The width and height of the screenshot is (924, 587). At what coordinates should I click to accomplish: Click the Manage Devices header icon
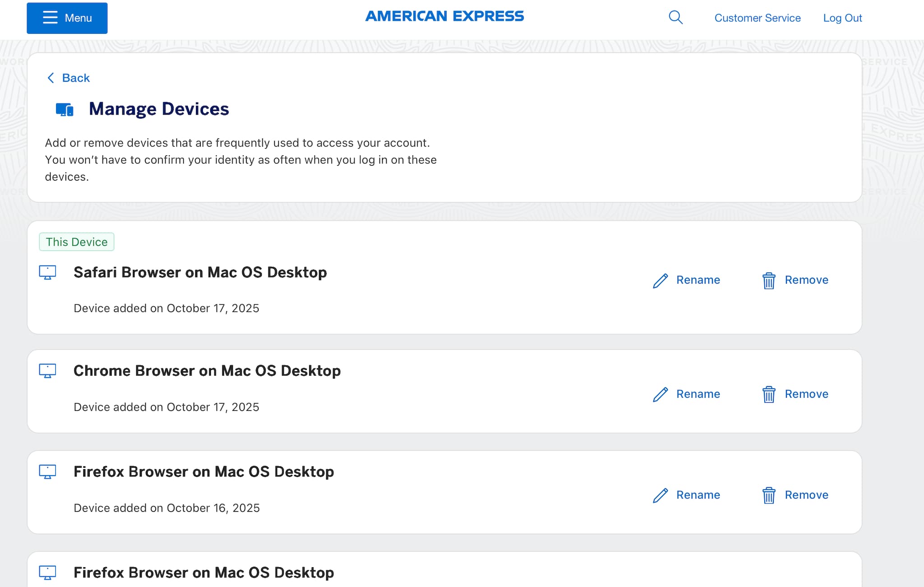[x=64, y=109]
